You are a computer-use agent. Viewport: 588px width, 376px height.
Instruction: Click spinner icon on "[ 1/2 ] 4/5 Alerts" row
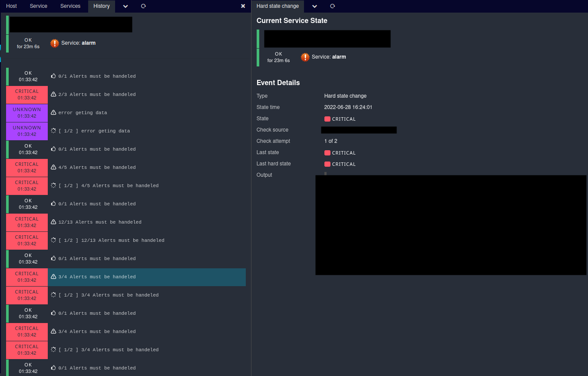[x=53, y=185]
